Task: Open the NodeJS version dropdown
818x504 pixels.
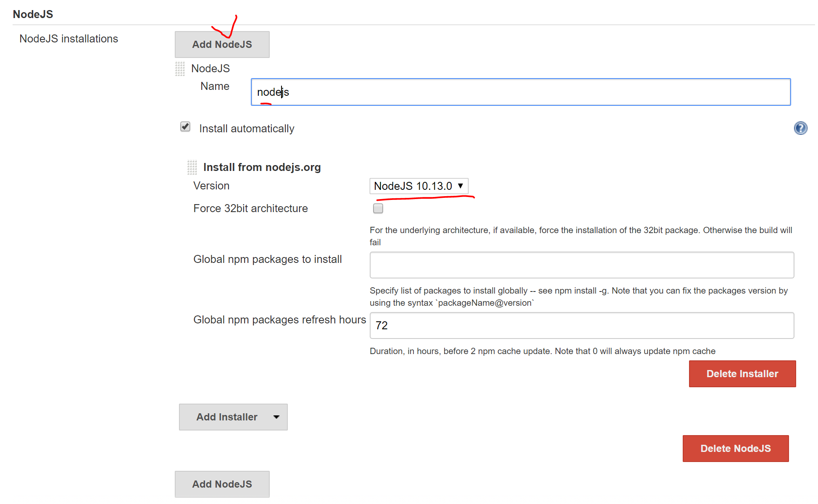Action: click(x=418, y=186)
